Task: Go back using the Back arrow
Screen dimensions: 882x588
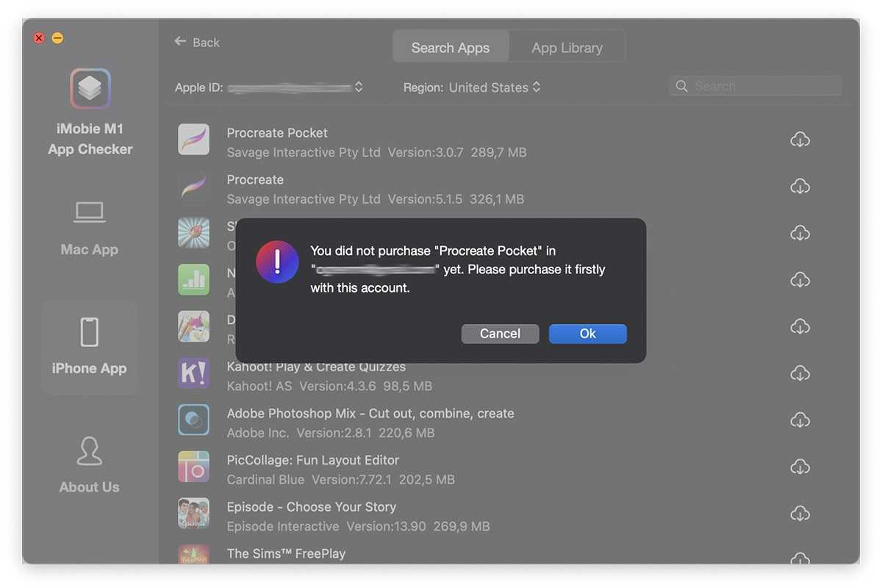Action: (196, 42)
